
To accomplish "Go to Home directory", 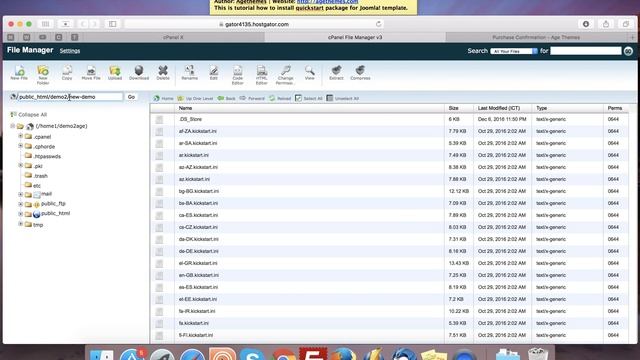I will pos(163,98).
